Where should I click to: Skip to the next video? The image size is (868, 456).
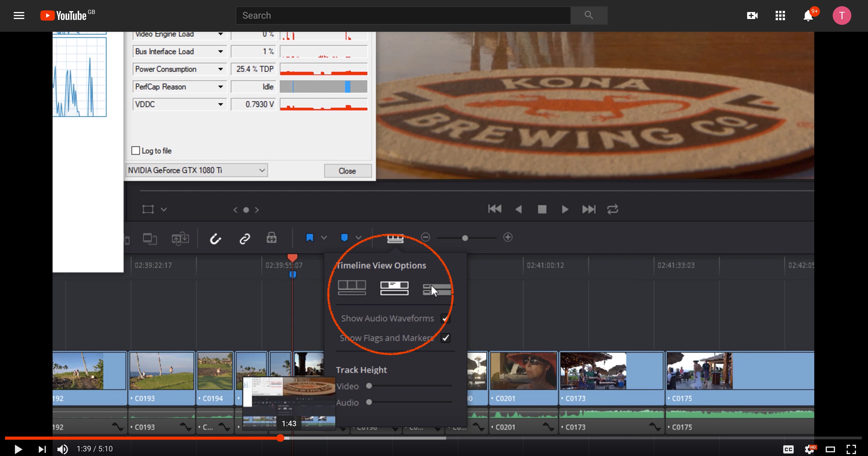click(42, 449)
